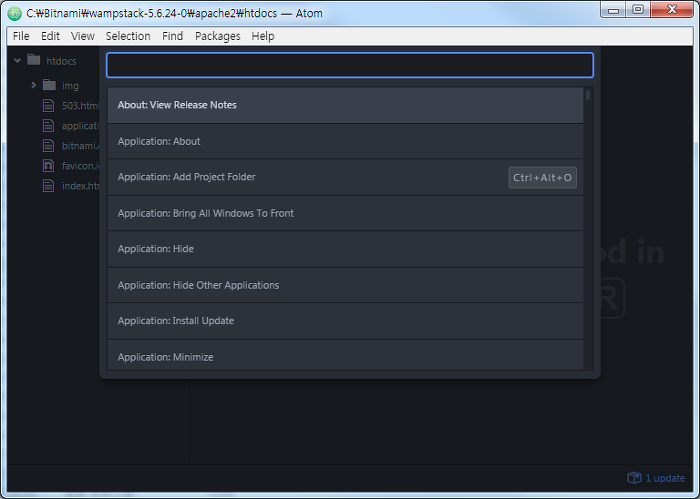The height and width of the screenshot is (499, 700).
Task: Select Application: Bring All Windows To Front
Action: [345, 213]
